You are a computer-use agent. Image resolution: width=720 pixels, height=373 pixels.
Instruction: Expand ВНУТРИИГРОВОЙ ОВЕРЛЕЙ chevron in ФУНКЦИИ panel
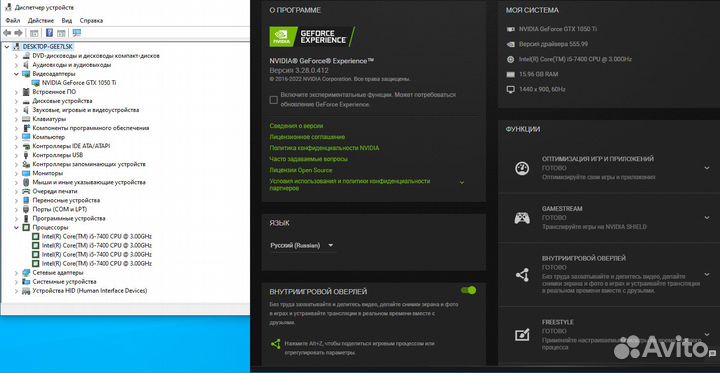(707, 275)
